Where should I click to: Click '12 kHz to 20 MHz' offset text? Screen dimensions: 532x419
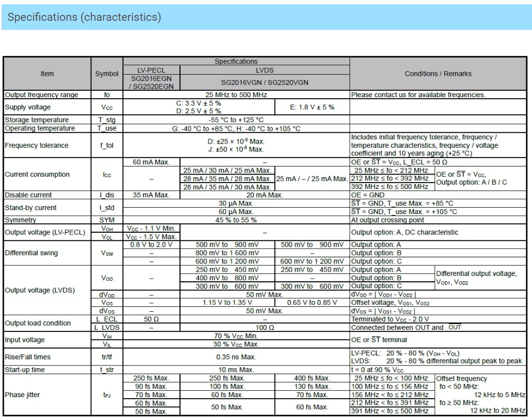(x=497, y=411)
